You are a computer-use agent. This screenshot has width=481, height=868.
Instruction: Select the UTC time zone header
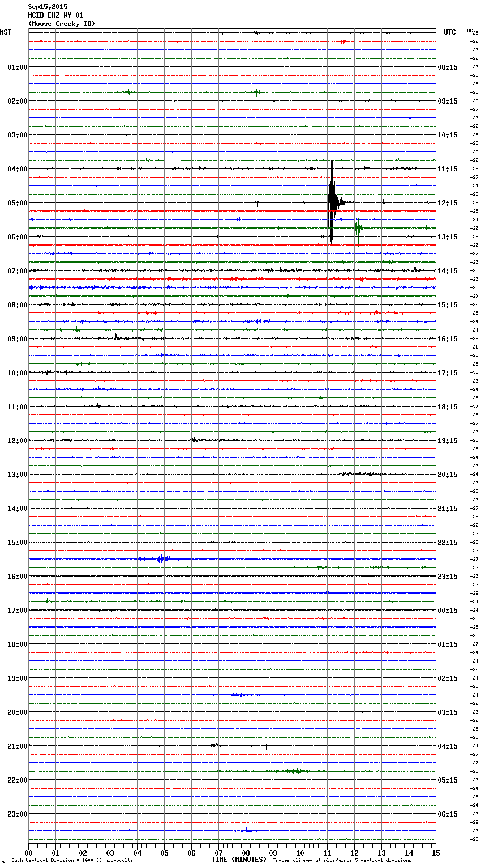click(450, 32)
